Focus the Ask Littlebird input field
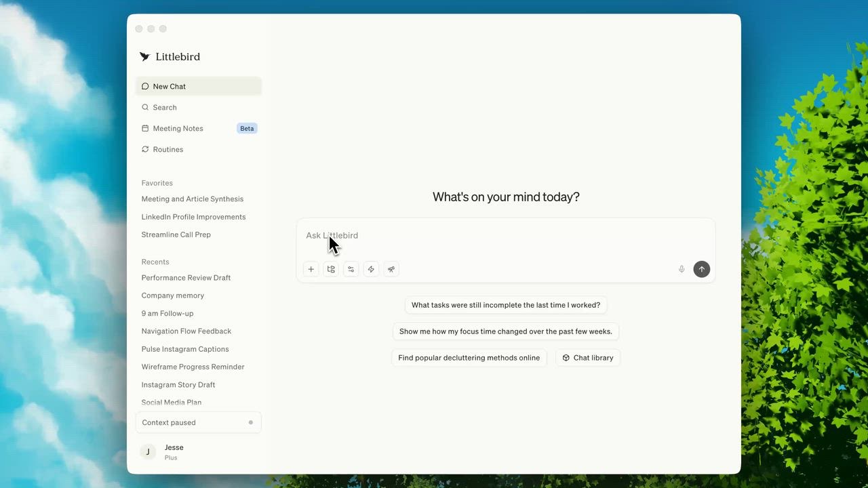Screen dimensions: 868x488 [506, 236]
